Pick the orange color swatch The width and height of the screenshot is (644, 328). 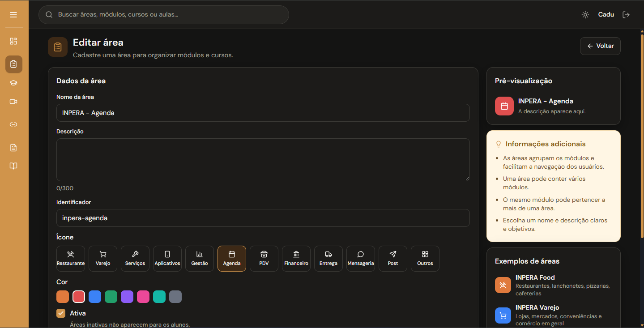pos(63,297)
